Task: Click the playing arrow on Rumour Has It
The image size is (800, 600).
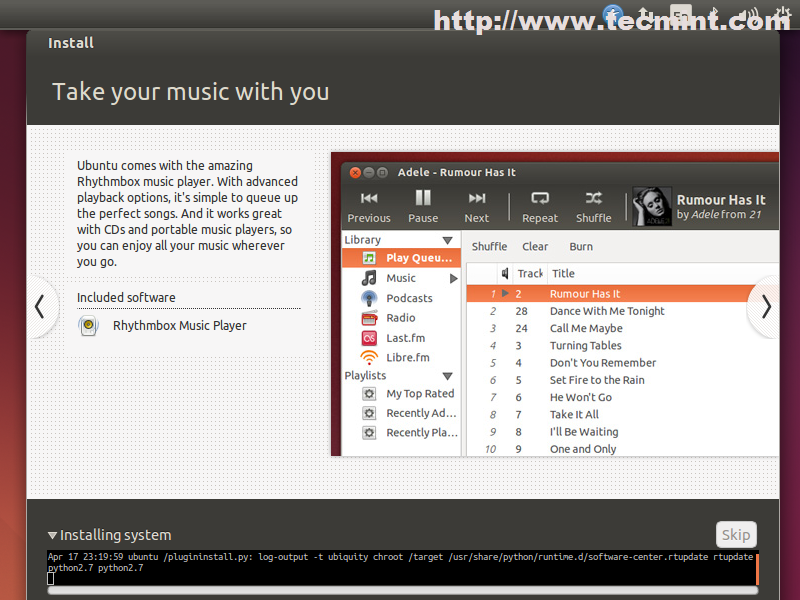Action: click(x=505, y=293)
